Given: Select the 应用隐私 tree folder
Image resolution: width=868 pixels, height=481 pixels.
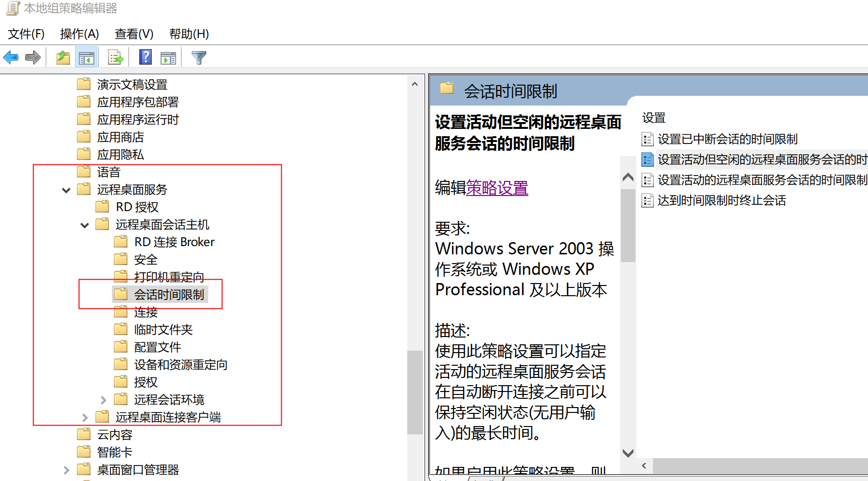Looking at the screenshot, I should 120,155.
